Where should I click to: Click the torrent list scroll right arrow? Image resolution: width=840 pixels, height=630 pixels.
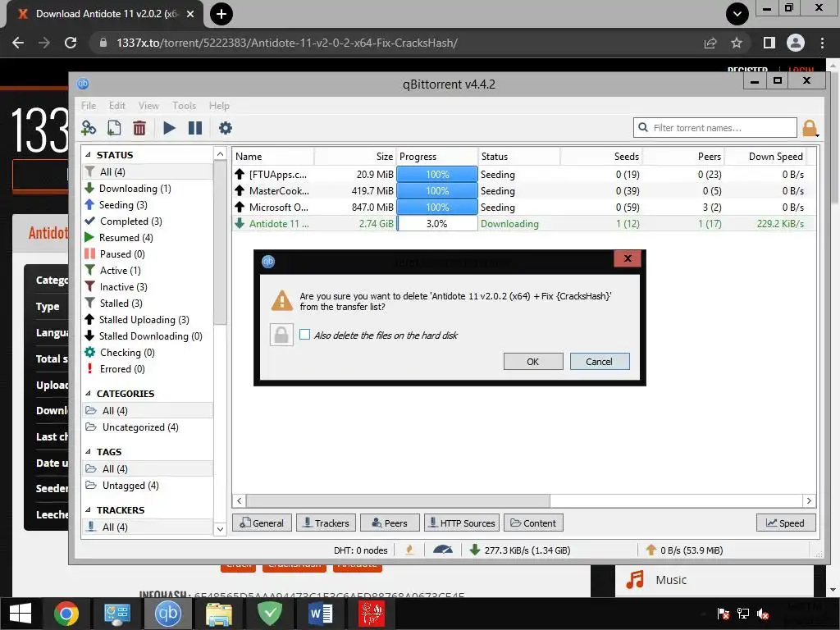[809, 501]
